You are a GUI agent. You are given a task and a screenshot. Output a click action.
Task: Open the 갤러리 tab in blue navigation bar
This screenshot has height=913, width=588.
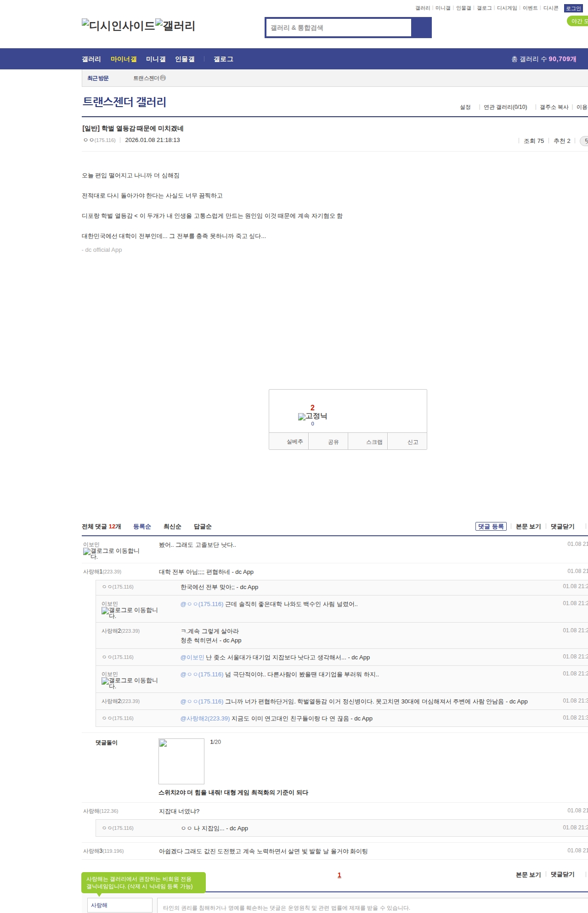[91, 59]
